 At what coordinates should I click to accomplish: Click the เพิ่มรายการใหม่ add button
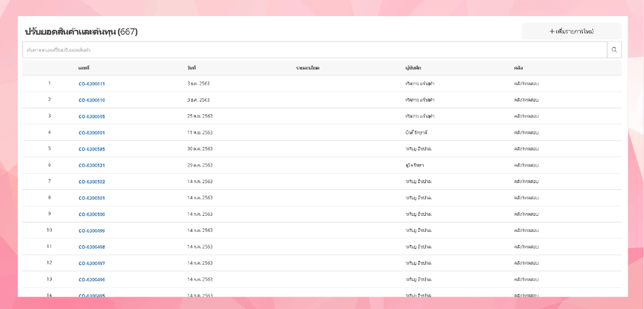click(x=571, y=32)
